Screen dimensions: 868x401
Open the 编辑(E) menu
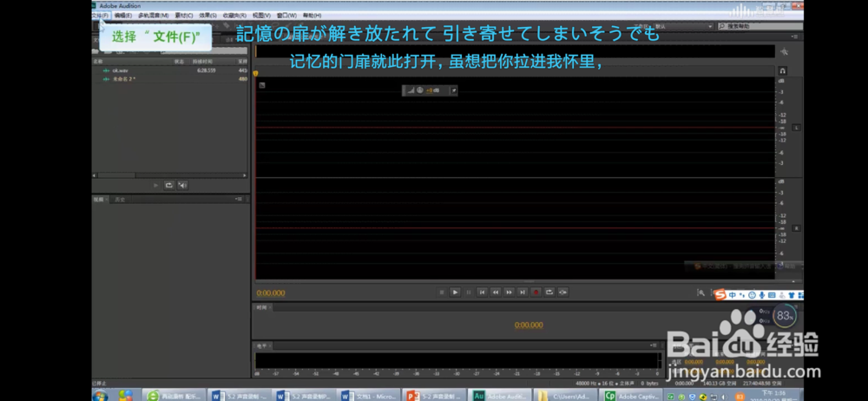pyautogui.click(x=123, y=16)
